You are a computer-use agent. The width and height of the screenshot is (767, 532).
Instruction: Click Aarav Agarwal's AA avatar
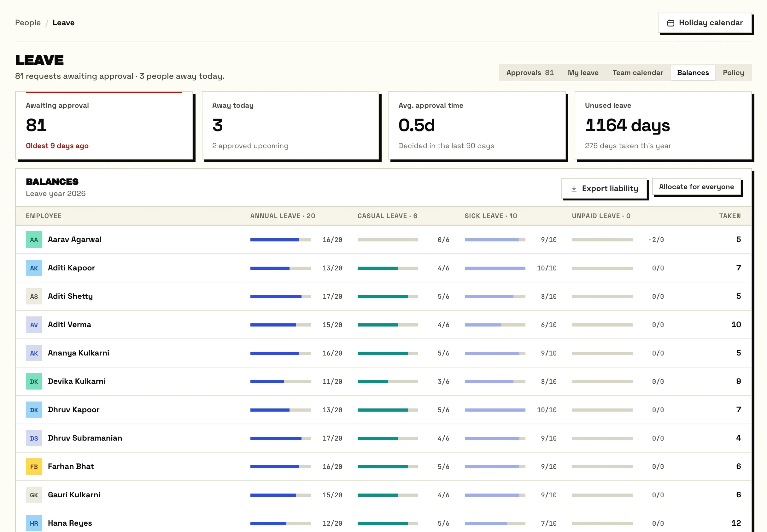[34, 240]
